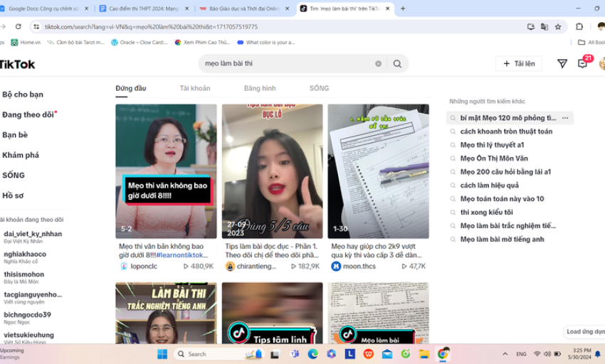Bookmark this page with the star icon

(x=558, y=26)
